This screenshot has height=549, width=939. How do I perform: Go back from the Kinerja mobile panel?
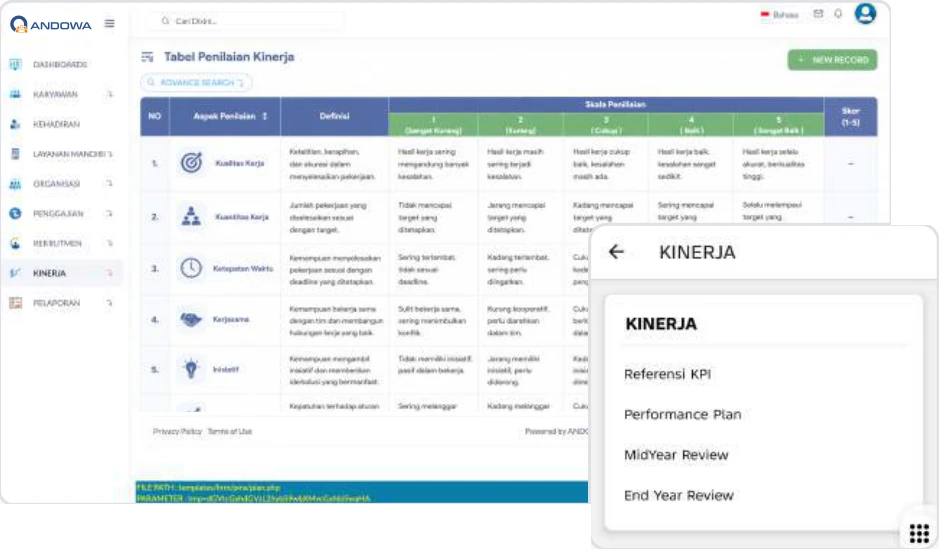point(616,252)
